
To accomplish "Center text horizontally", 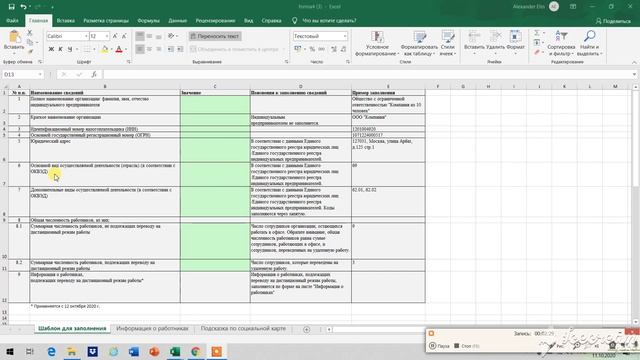I will tap(149, 49).
